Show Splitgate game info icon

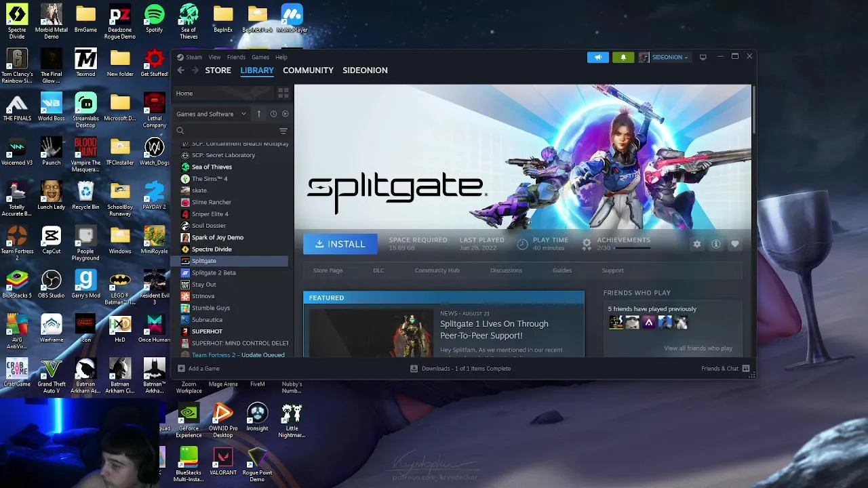(715, 244)
